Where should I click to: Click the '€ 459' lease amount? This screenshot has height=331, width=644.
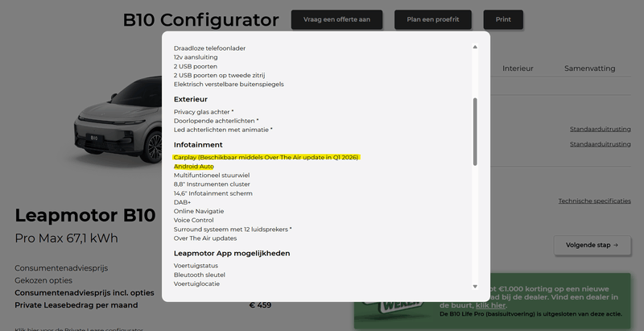[x=260, y=305]
